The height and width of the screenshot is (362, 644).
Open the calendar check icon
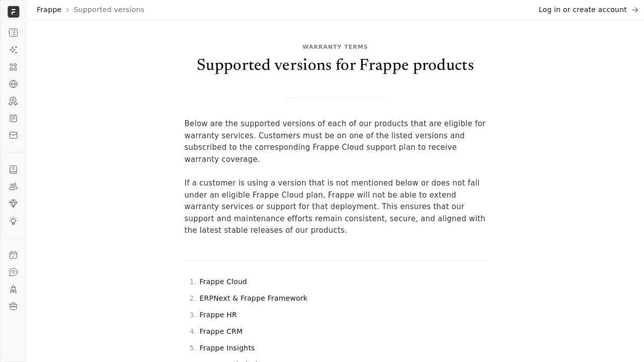click(x=14, y=255)
